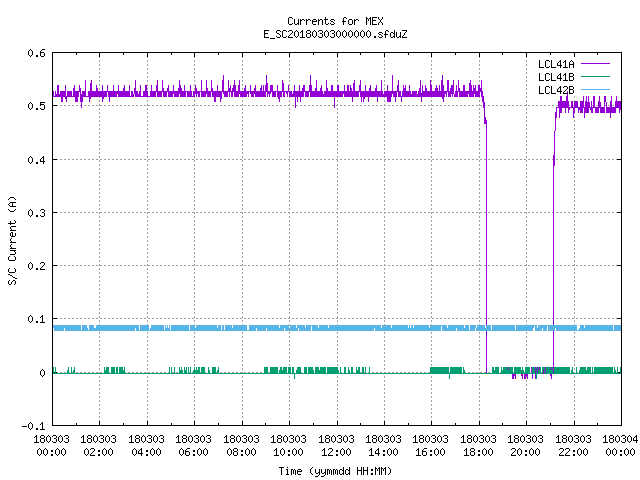Click the x-axis tick label 180303 12:00

click(x=336, y=446)
